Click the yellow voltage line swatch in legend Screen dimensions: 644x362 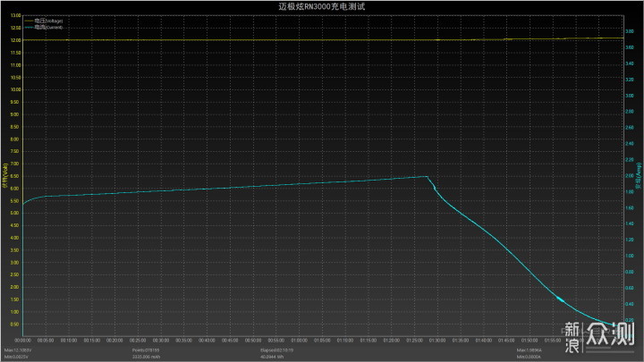[29, 21]
